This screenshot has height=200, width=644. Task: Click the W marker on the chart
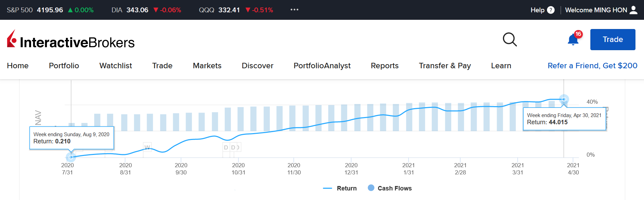click(x=147, y=147)
